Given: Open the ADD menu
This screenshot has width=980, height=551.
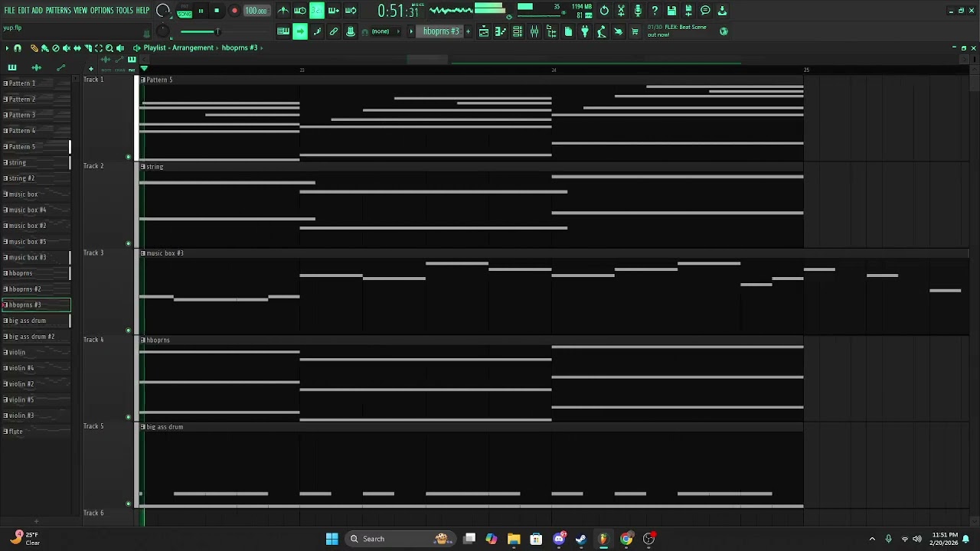Looking at the screenshot, I should (38, 11).
